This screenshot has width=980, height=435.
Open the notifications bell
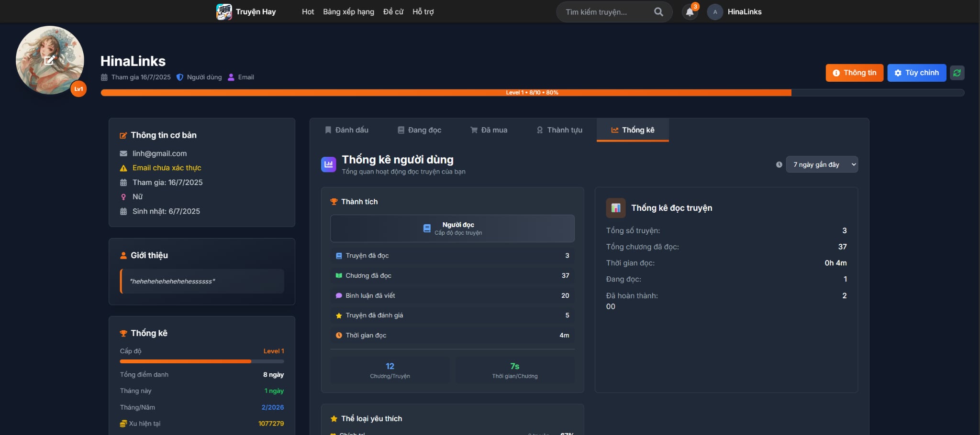(x=690, y=12)
